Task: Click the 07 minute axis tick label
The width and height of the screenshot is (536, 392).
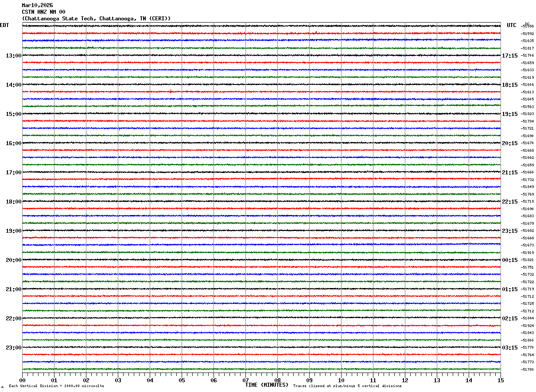Action: 245,380
